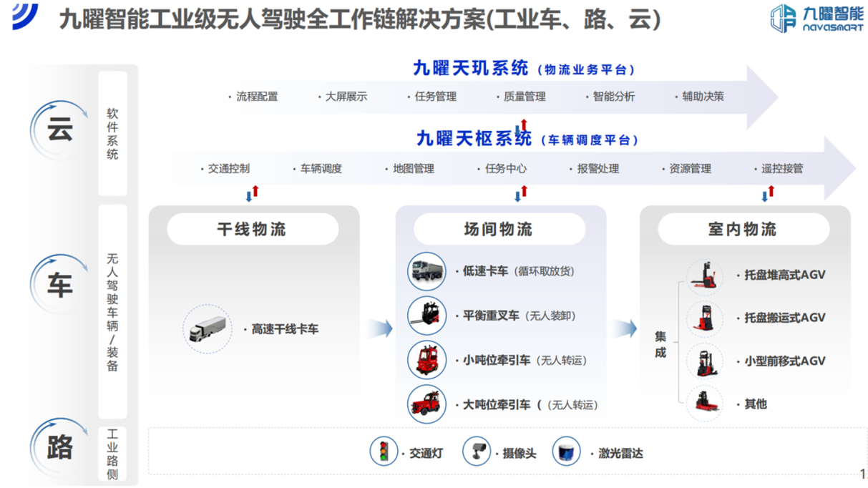Select the pallet carrier AGV icon

click(x=705, y=318)
